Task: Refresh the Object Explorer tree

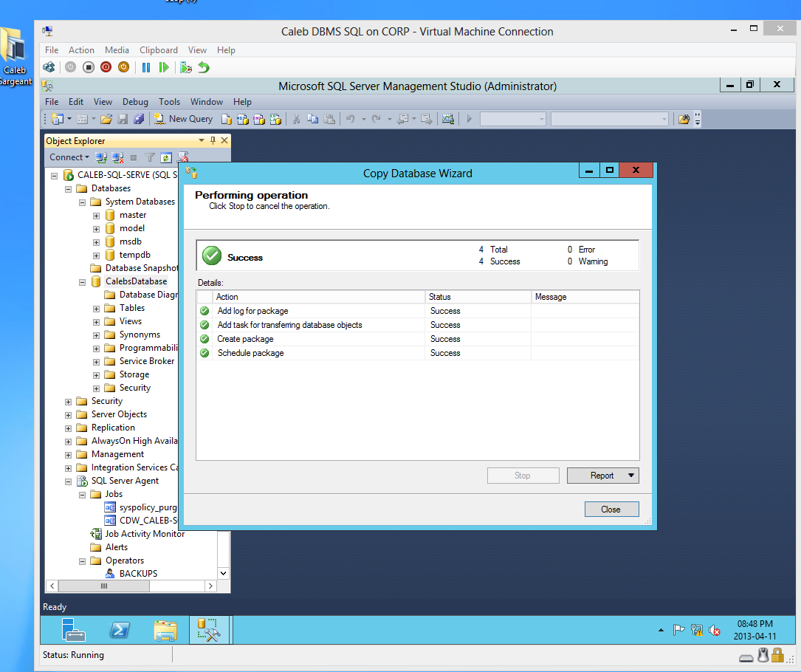Action: tap(166, 157)
